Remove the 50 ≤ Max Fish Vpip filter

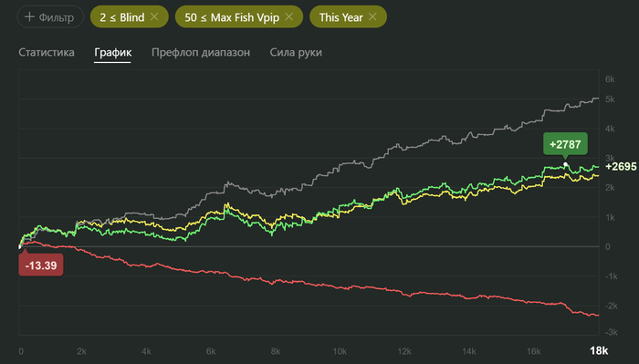click(289, 17)
